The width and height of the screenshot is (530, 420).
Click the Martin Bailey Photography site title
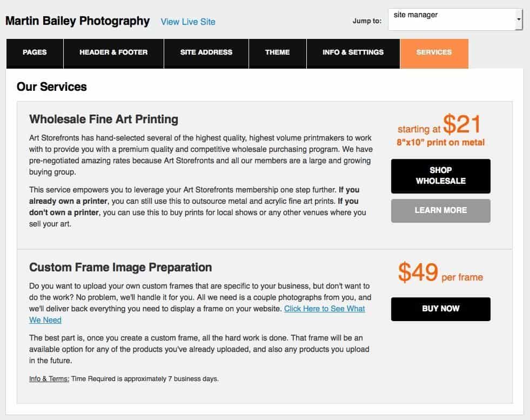tap(77, 21)
